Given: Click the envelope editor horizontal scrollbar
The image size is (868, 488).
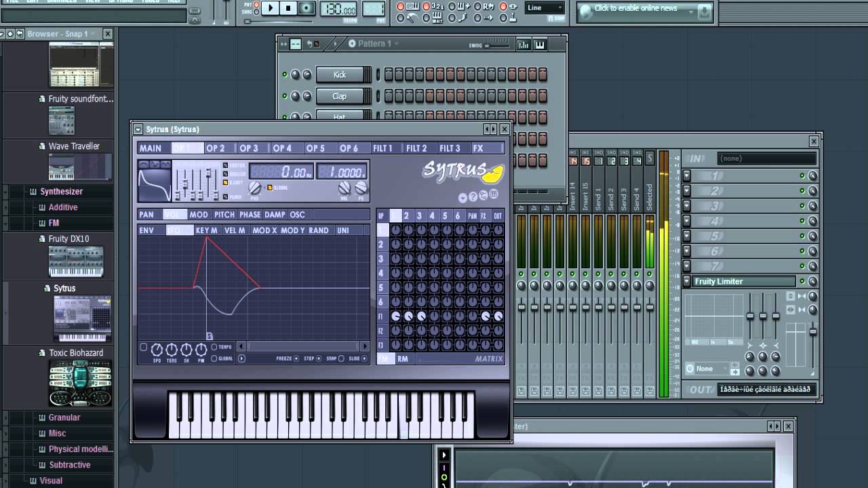Looking at the screenshot, I should coord(303,346).
